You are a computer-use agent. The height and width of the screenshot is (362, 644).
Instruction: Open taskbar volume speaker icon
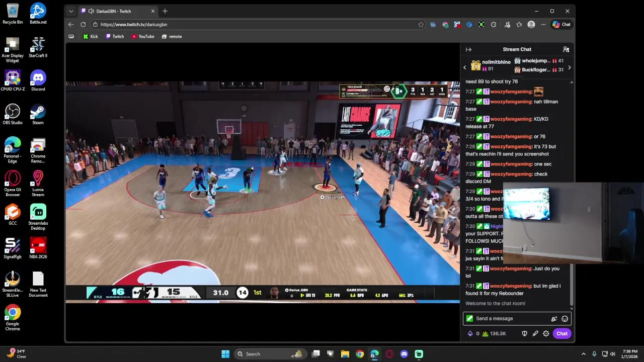click(612, 354)
